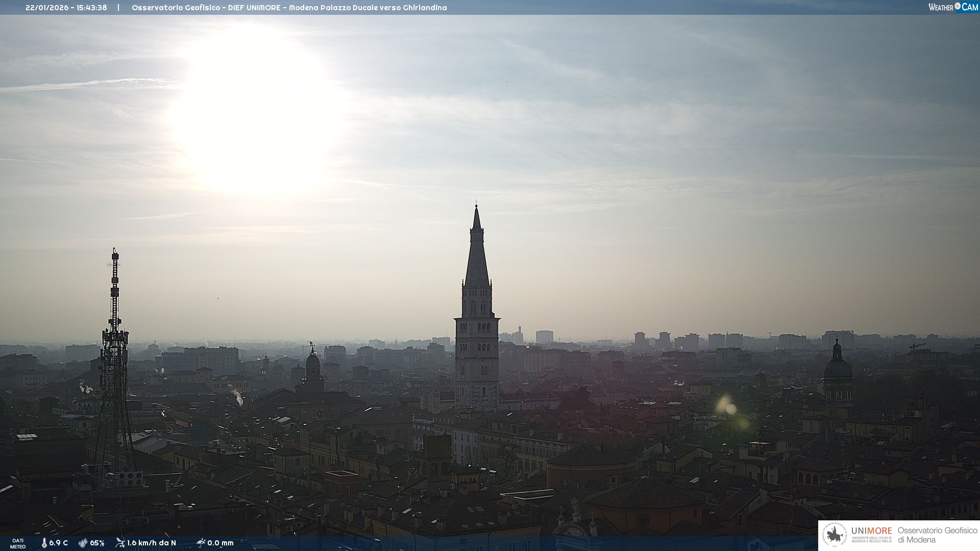Image resolution: width=980 pixels, height=551 pixels.
Task: Click the thermometer temperature icon
Action: point(44,543)
